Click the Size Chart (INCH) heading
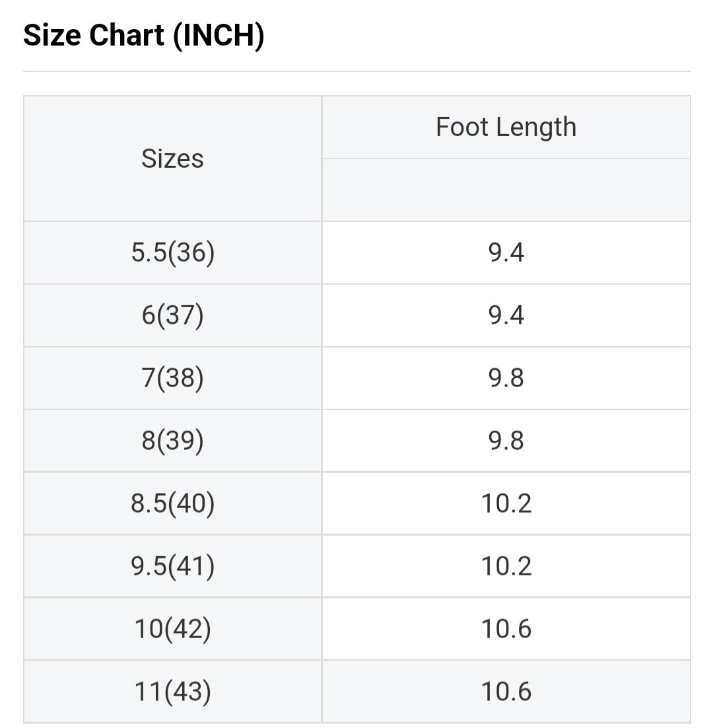The width and height of the screenshot is (713, 728). [144, 36]
